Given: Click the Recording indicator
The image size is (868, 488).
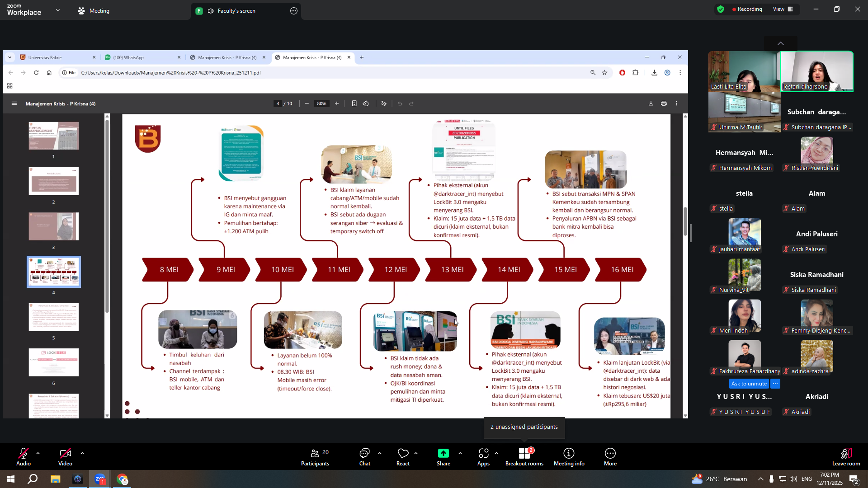Looking at the screenshot, I should point(747,9).
